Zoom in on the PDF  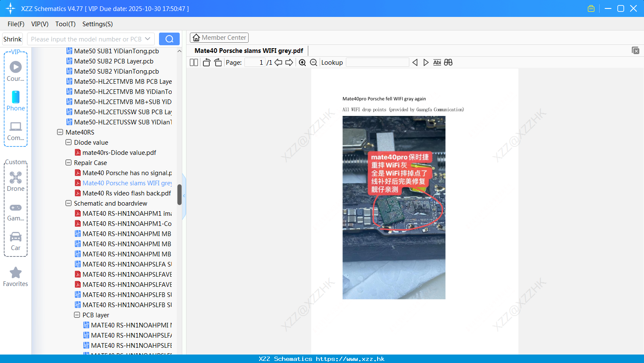[302, 63]
